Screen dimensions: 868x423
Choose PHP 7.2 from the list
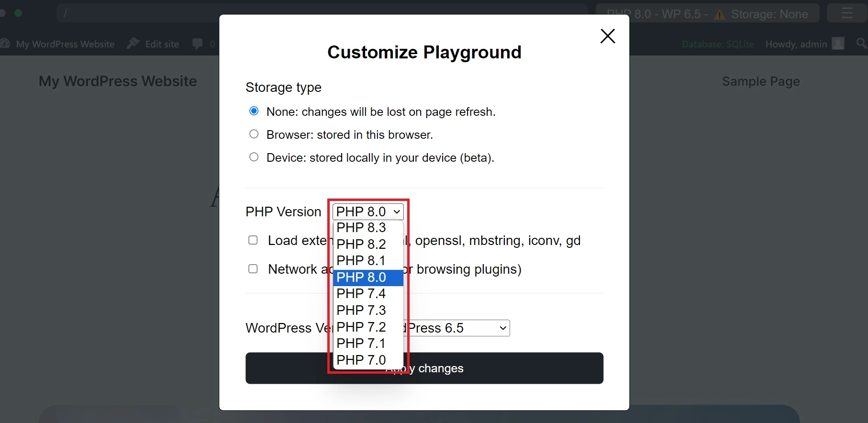368,327
